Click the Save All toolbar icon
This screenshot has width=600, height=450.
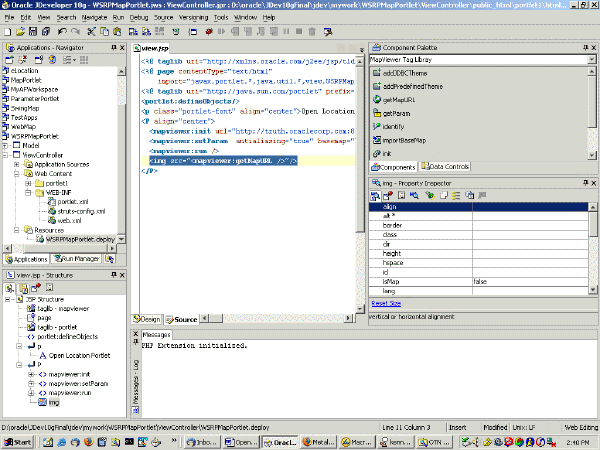click(46, 32)
